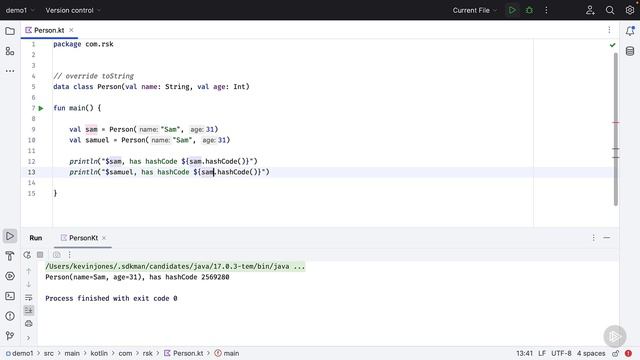Toggle read-only lock icon in status bar
640x360 pixels.
[x=616, y=353]
